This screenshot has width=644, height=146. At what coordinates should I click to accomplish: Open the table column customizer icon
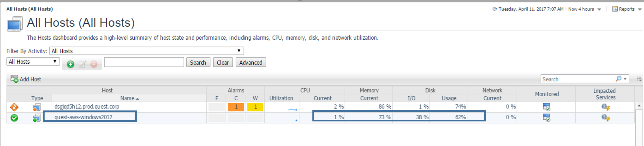[x=639, y=79]
